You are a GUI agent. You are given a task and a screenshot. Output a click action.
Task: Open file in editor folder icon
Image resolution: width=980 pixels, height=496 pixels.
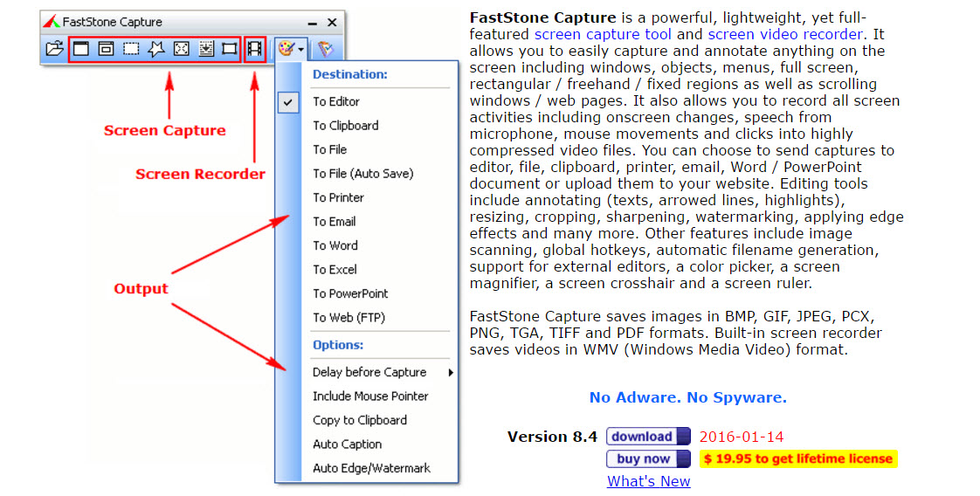click(x=54, y=48)
